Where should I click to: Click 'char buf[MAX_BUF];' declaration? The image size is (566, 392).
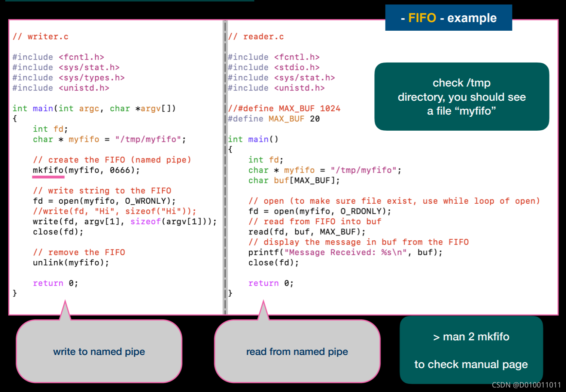(294, 180)
